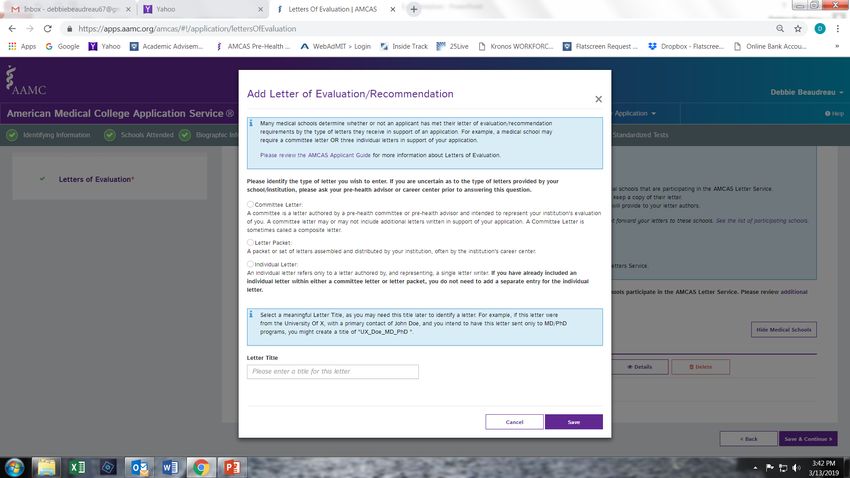Open the AMCAS Pre-Health bookmark
The image size is (850, 478).
[x=253, y=47]
